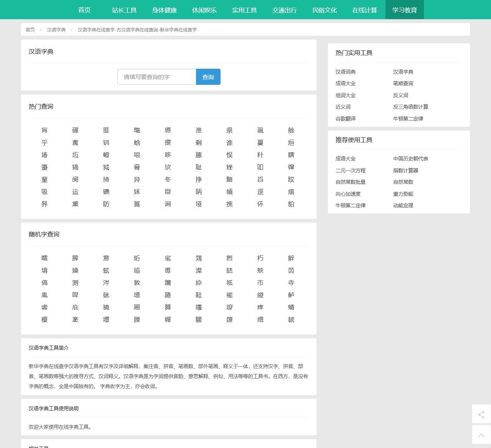Open the 站长工具 navigation menu
The width and height of the screenshot is (491, 448).
pyautogui.click(x=124, y=10)
